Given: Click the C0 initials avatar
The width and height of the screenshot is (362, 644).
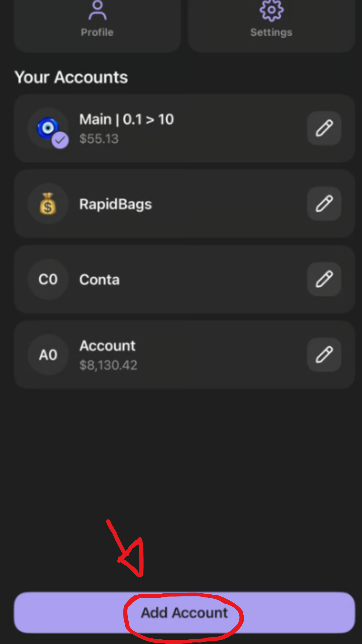Looking at the screenshot, I should pyautogui.click(x=48, y=279).
